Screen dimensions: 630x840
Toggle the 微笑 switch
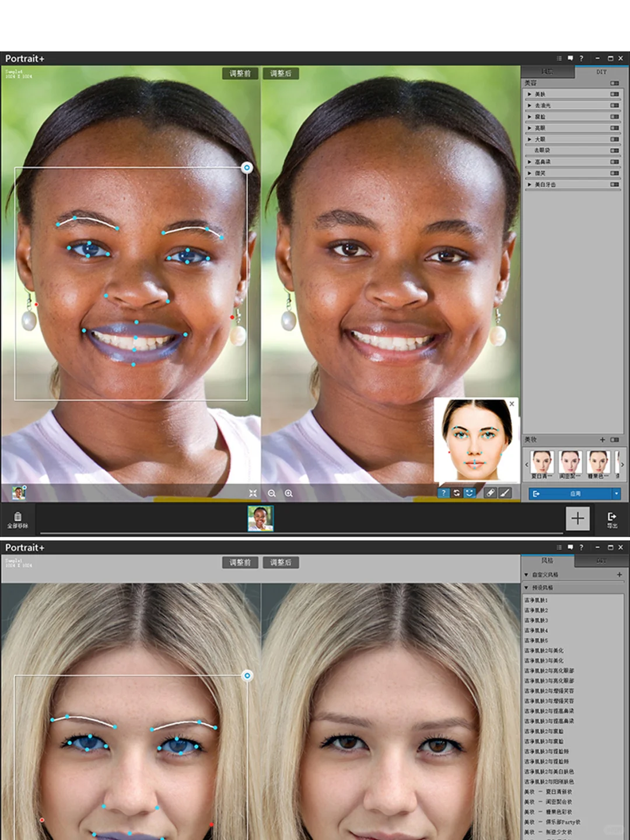pyautogui.click(x=615, y=173)
